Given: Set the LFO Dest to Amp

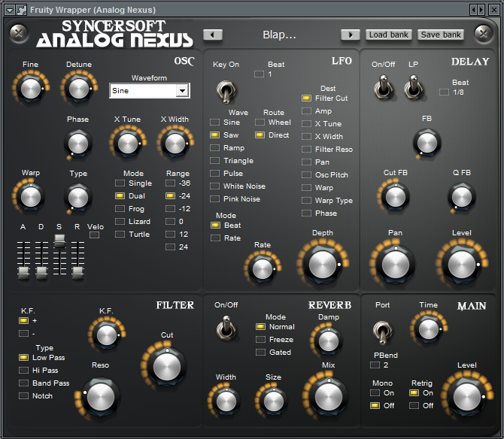Looking at the screenshot, I should point(317,111).
